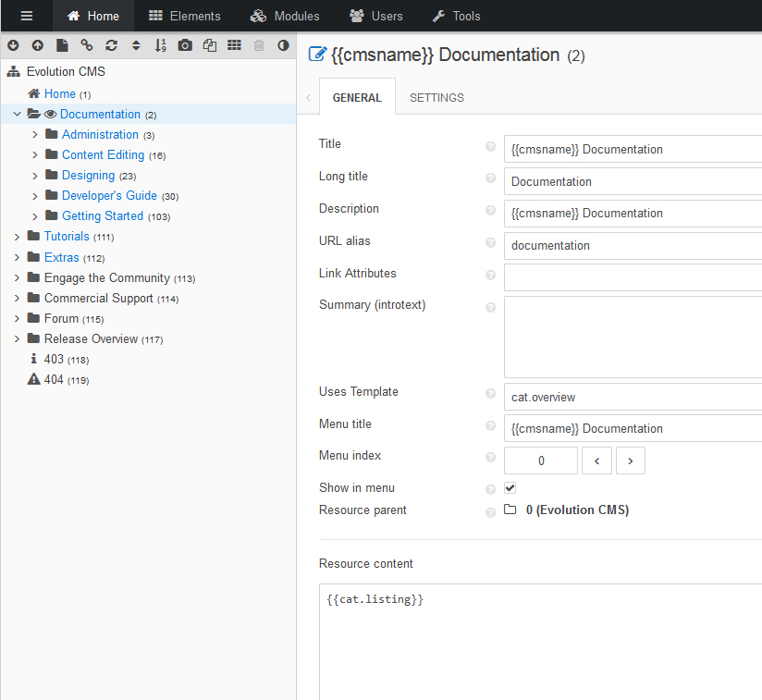Expand all tree nodes icon

click(13, 45)
